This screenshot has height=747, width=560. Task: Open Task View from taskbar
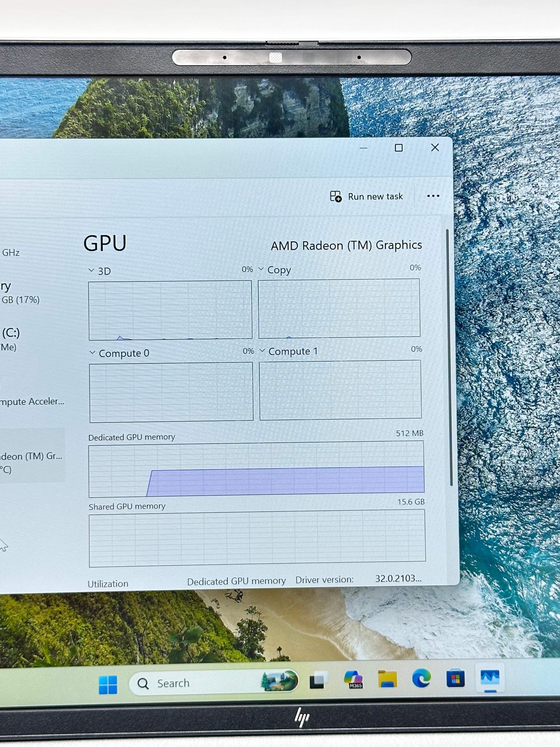(319, 680)
